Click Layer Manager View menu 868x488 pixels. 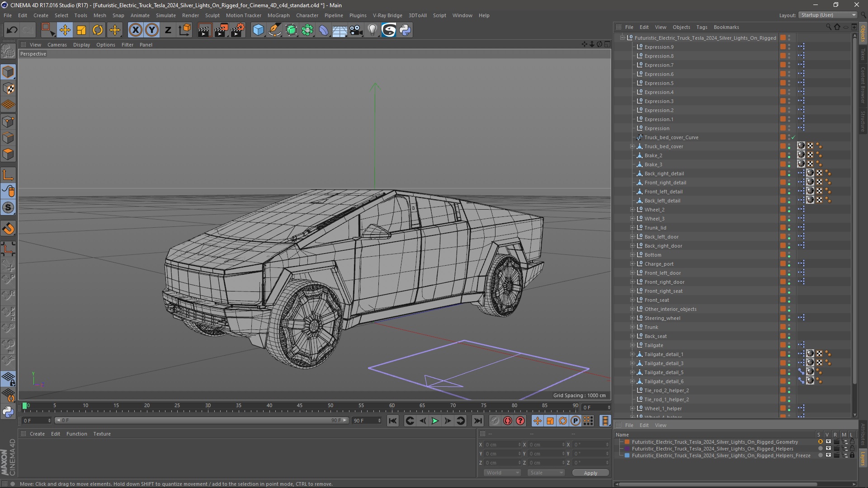pos(660,425)
